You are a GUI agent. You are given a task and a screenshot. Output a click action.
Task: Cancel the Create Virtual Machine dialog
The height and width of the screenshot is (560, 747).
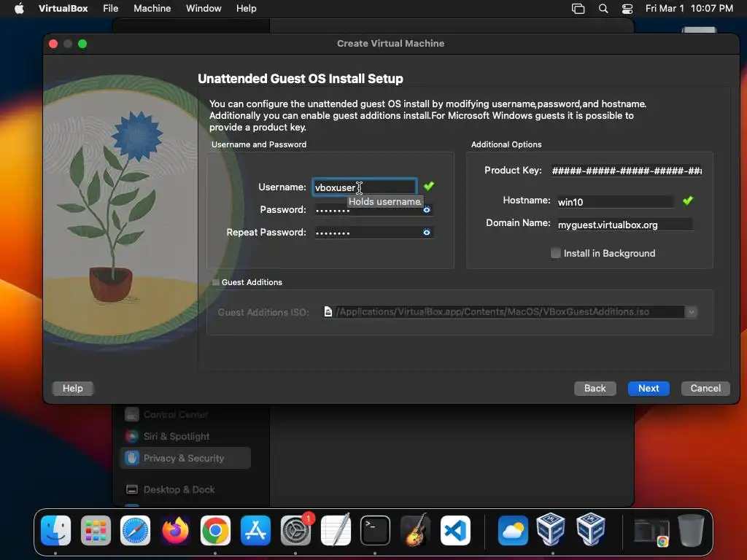coord(705,388)
